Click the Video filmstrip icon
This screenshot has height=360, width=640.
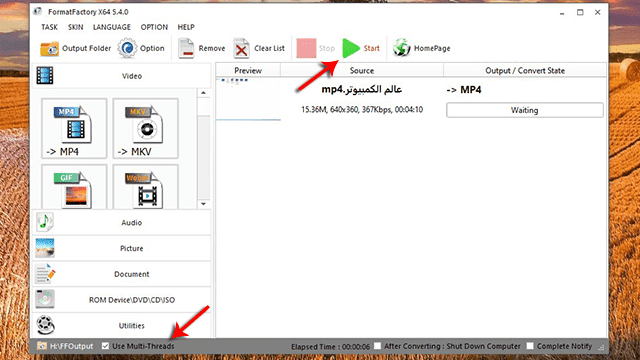pos(45,76)
